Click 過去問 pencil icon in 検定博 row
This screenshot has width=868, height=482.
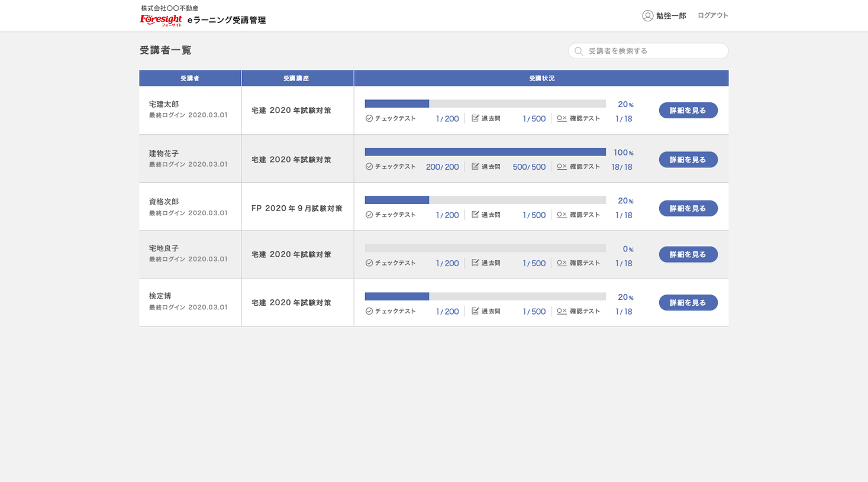click(475, 311)
